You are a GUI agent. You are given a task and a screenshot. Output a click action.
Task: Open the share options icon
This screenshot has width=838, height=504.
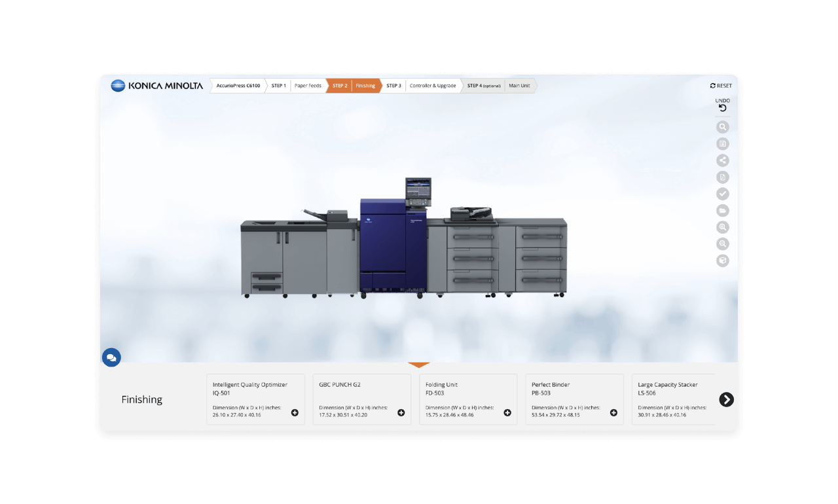tap(723, 160)
